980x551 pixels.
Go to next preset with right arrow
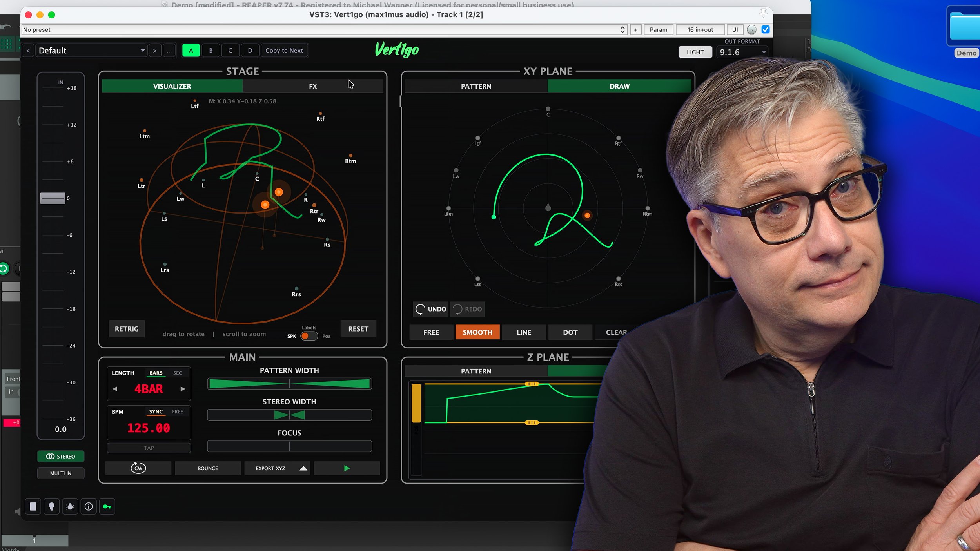coord(155,51)
